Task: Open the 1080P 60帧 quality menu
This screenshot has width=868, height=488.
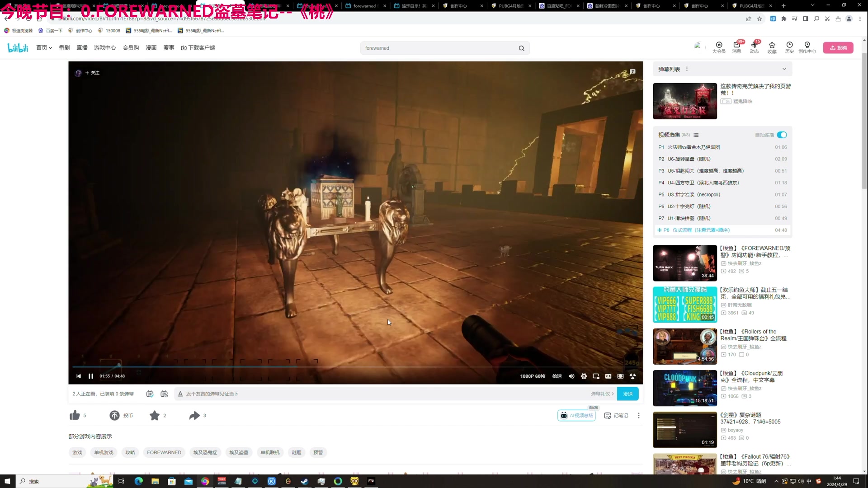Action: (x=533, y=376)
